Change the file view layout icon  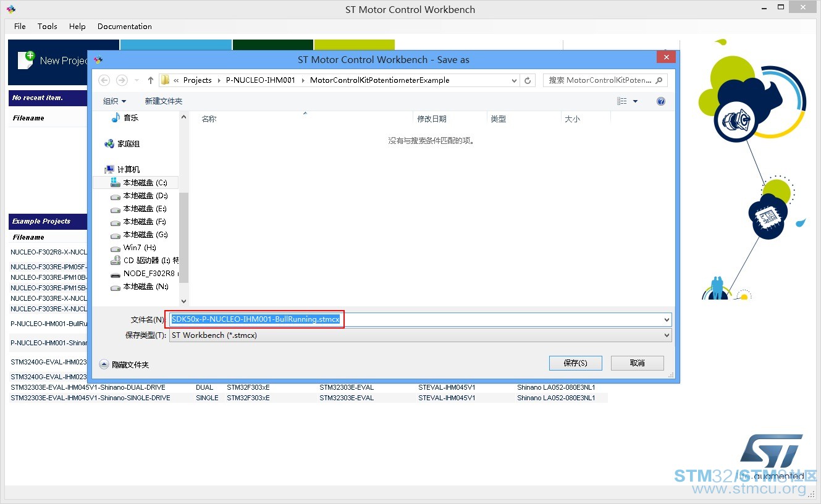pos(622,101)
